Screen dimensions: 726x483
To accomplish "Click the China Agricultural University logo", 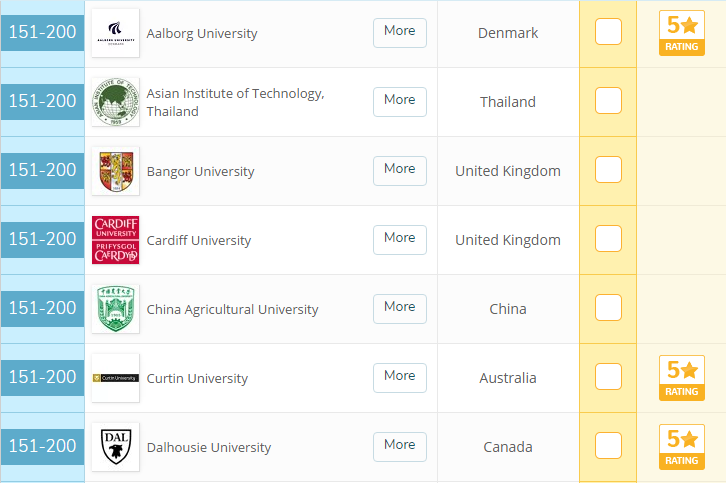I will click(115, 309).
